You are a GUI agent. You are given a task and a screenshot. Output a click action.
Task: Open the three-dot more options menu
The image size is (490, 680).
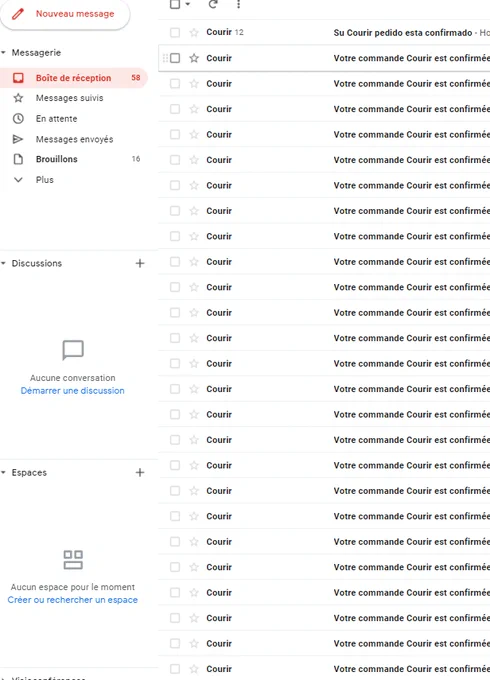[238, 4]
